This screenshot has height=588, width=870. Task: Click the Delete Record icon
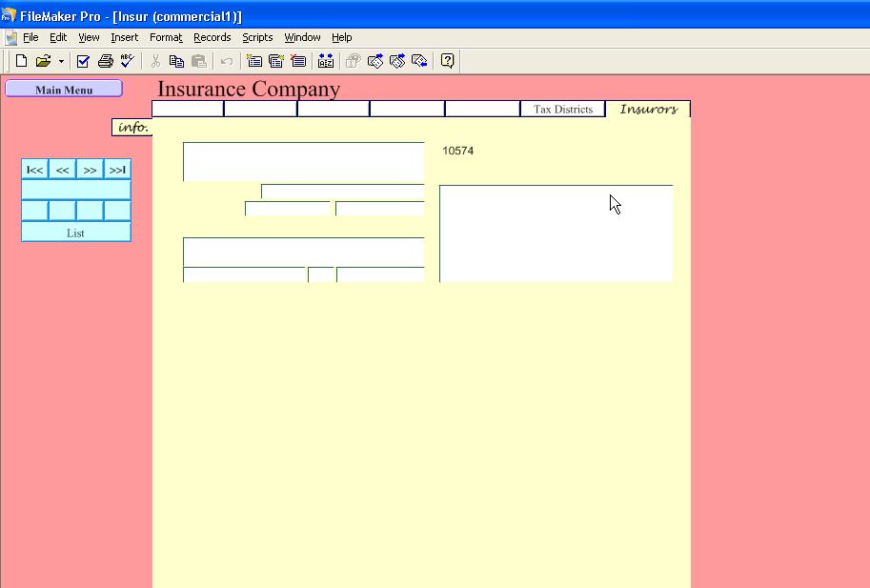298,61
